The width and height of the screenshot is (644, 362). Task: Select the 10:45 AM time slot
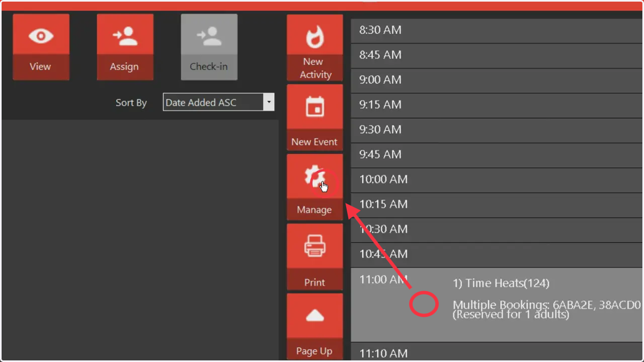[497, 255]
